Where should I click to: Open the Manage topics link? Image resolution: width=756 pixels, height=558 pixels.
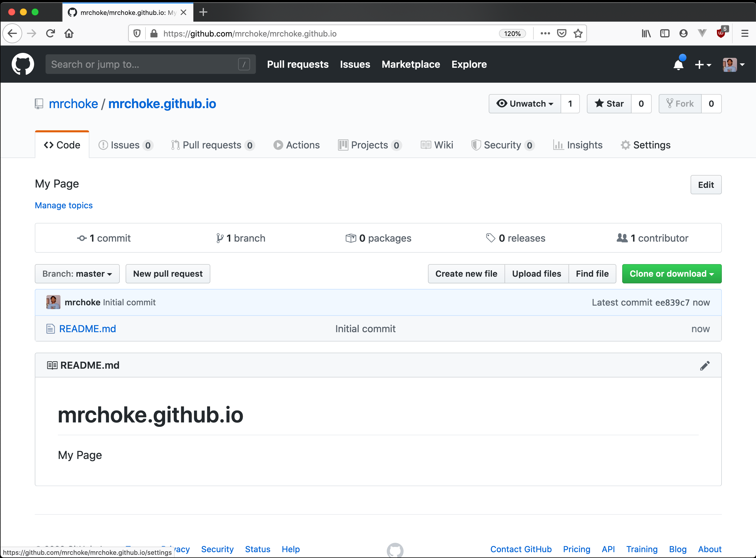tap(63, 205)
